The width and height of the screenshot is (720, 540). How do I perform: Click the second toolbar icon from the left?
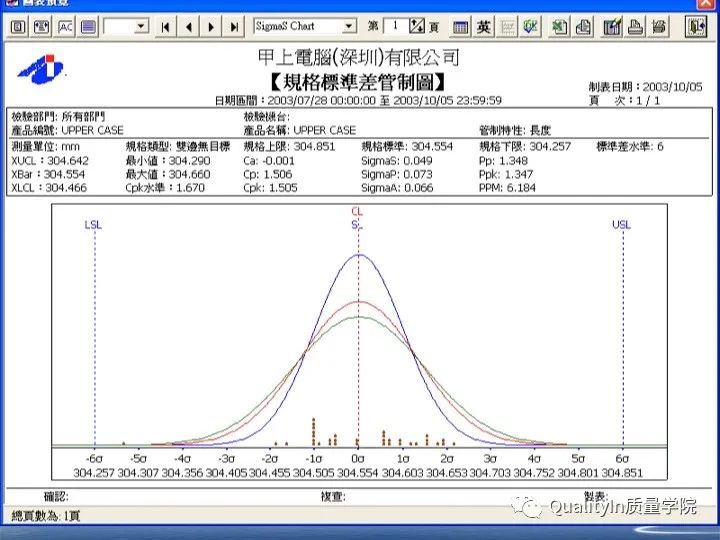pos(41,27)
